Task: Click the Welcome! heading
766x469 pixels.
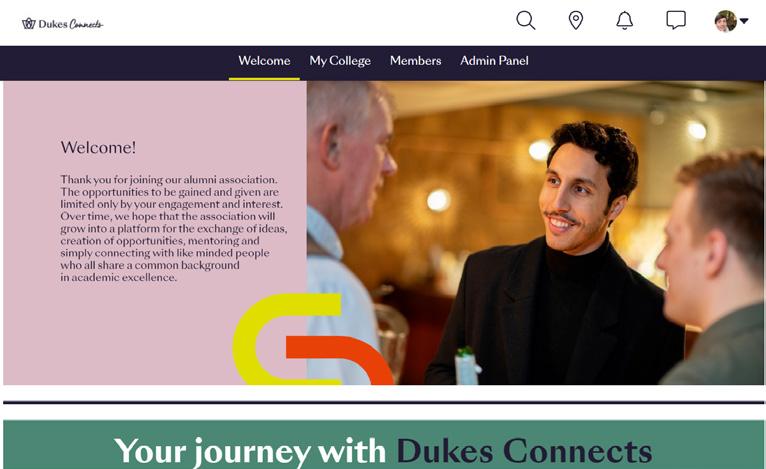Action: (x=98, y=147)
